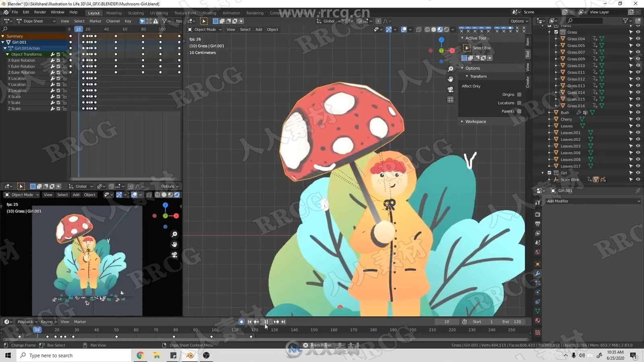This screenshot has width=644, height=362.
Task: Expand the Workspace panel
Action: (462, 121)
